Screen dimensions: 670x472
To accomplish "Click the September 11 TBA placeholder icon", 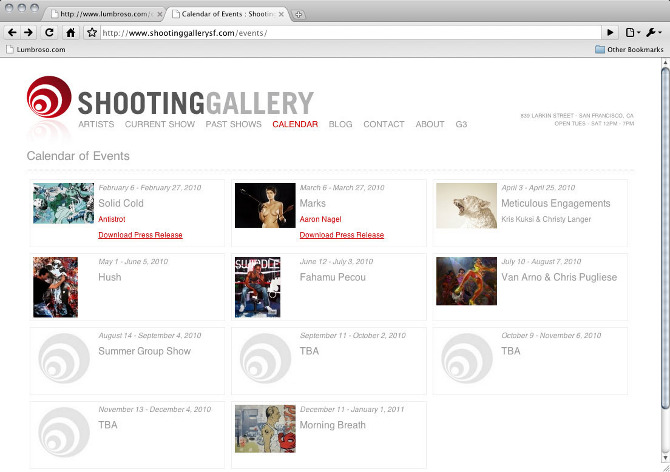I will pyautogui.click(x=265, y=358).
